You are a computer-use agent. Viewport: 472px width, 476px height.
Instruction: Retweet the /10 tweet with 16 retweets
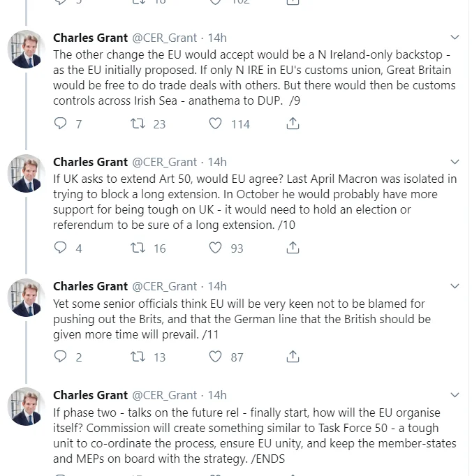pyautogui.click(x=138, y=248)
